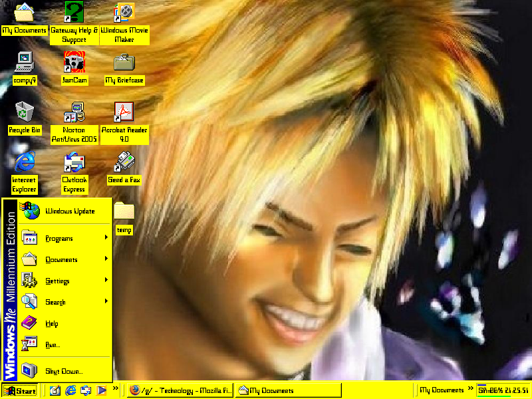Select the Acrobat Reader 4.0 icon
This screenshot has width=532, height=399.
pyautogui.click(x=124, y=112)
